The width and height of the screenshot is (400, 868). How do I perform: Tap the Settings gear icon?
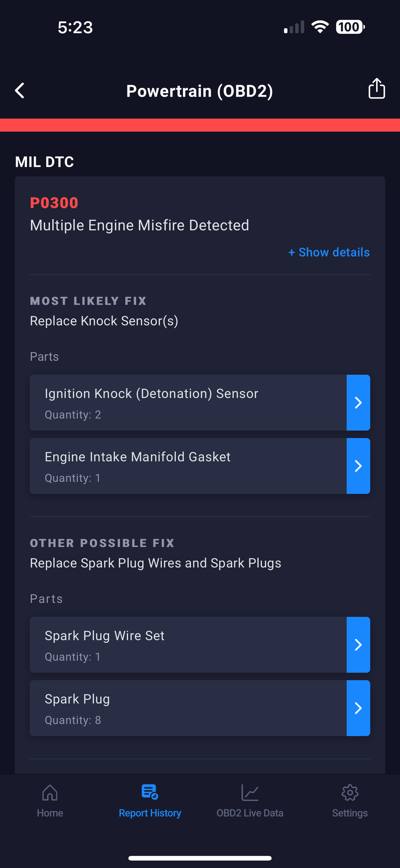350,793
